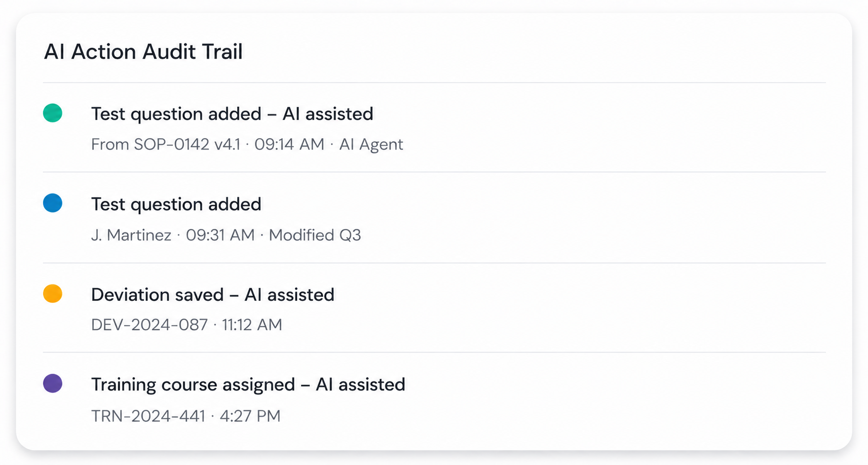Click the TRN-2024-441 training reference
The image size is (868, 465).
147,415
